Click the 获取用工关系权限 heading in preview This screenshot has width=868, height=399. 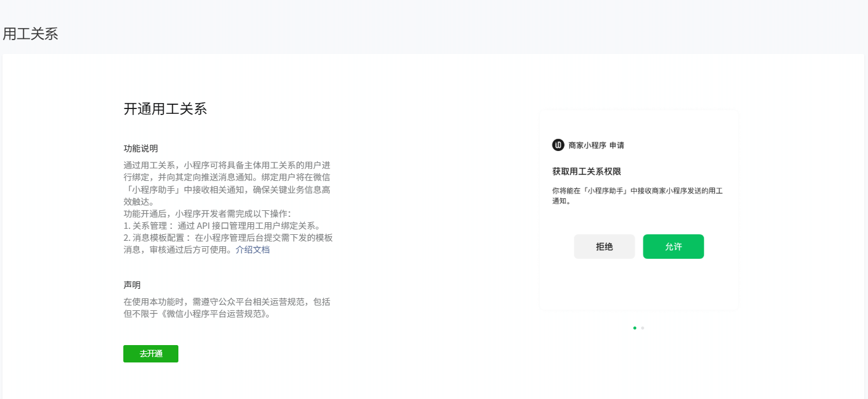tap(587, 171)
